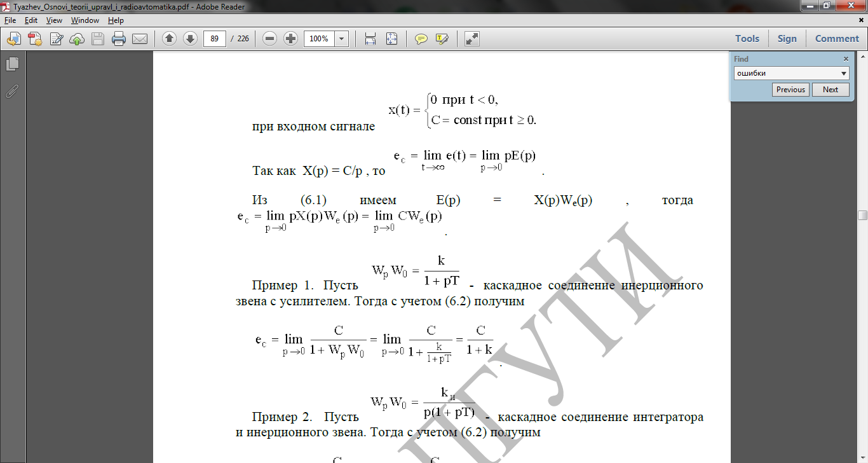This screenshot has height=463, width=868.
Task: Zoom out with the minus button
Action: point(270,39)
